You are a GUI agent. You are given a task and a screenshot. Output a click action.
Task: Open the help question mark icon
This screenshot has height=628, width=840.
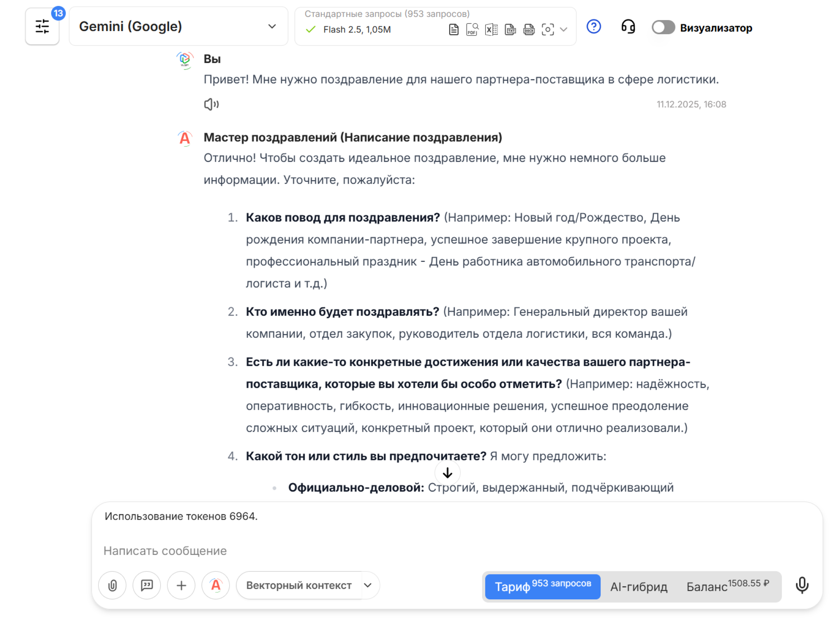pyautogui.click(x=593, y=27)
